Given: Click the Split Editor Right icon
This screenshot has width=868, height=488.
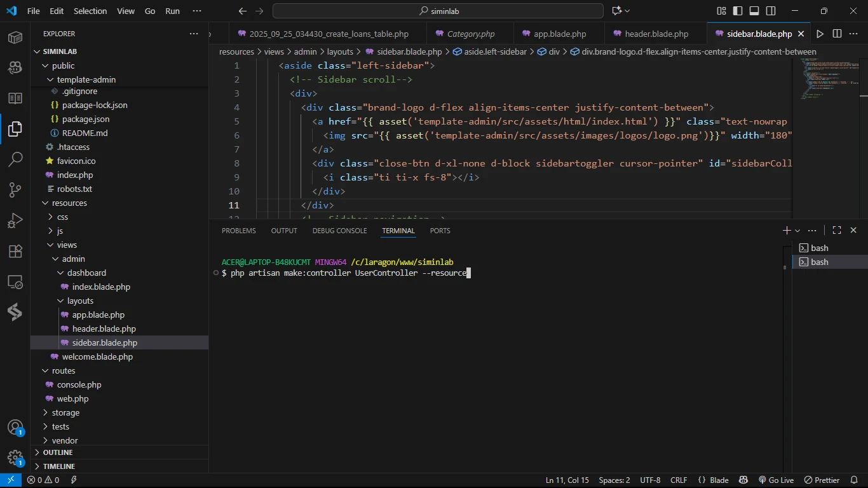Looking at the screenshot, I should 837,34.
